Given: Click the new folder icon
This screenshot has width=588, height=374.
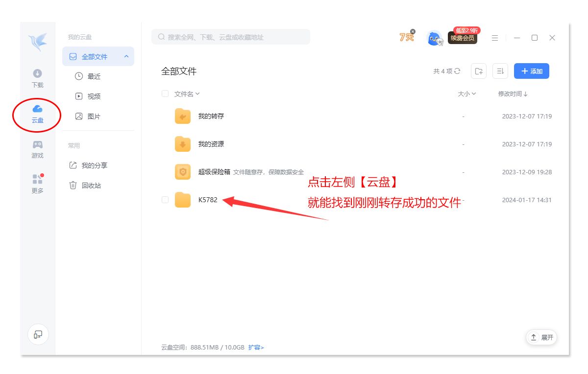Looking at the screenshot, I should (478, 71).
